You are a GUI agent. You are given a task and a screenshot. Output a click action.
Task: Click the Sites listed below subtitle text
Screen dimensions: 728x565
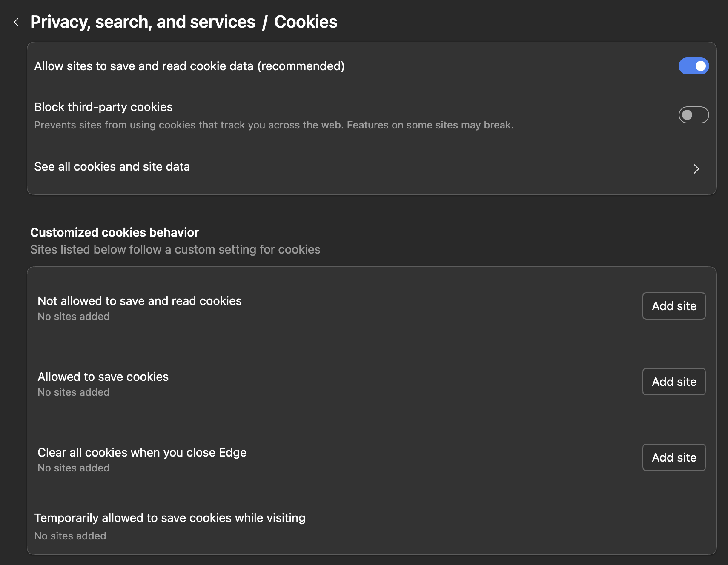[x=175, y=250]
